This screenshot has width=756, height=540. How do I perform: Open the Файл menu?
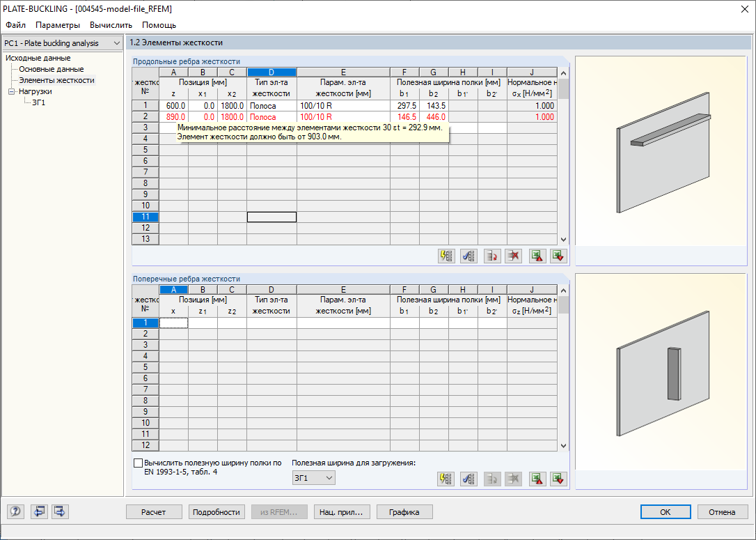15,24
